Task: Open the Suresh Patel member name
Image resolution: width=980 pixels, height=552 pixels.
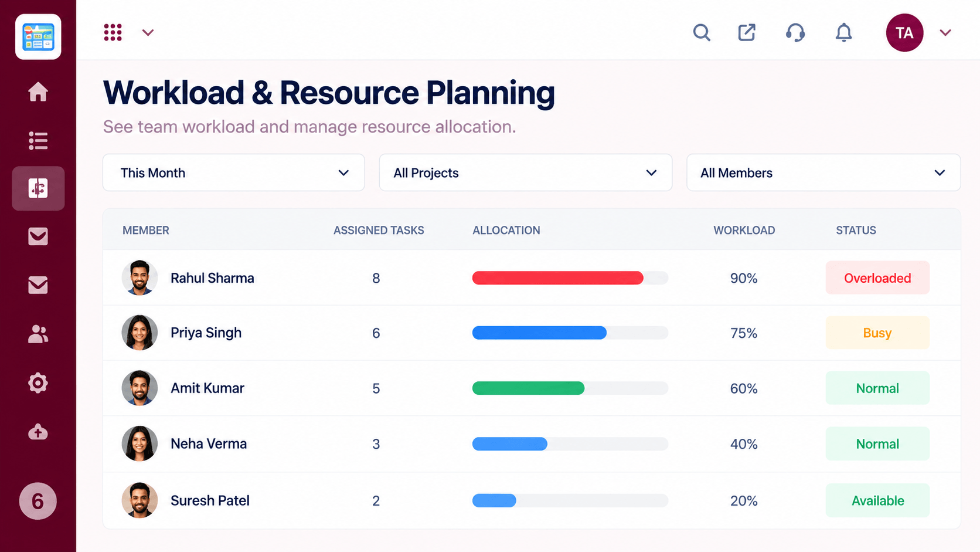Action: tap(210, 500)
